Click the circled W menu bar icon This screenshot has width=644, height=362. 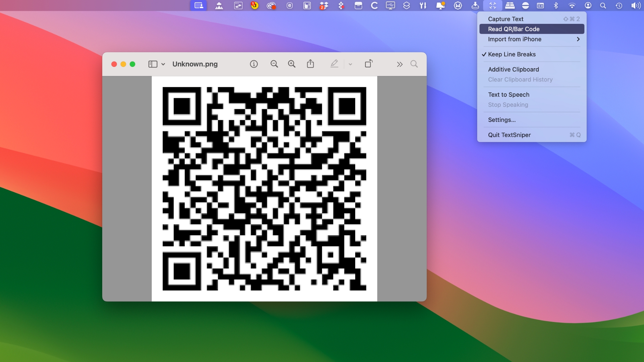(458, 5)
